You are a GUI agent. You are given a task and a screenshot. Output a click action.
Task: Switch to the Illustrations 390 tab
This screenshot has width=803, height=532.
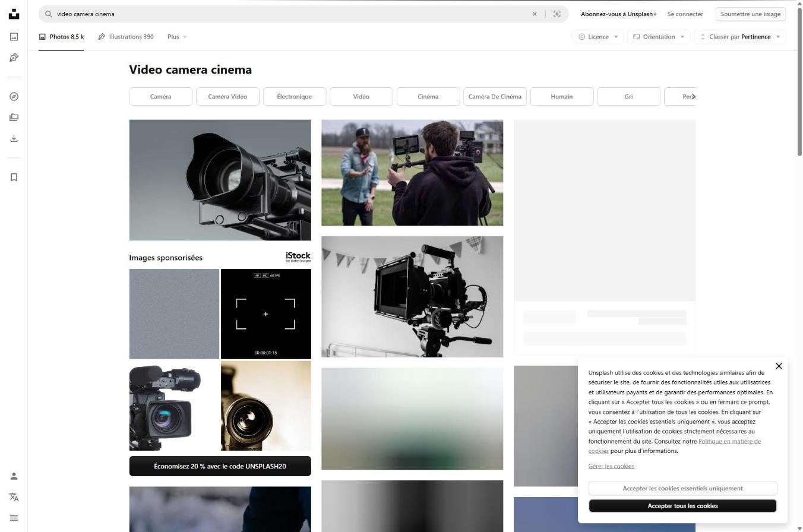126,37
